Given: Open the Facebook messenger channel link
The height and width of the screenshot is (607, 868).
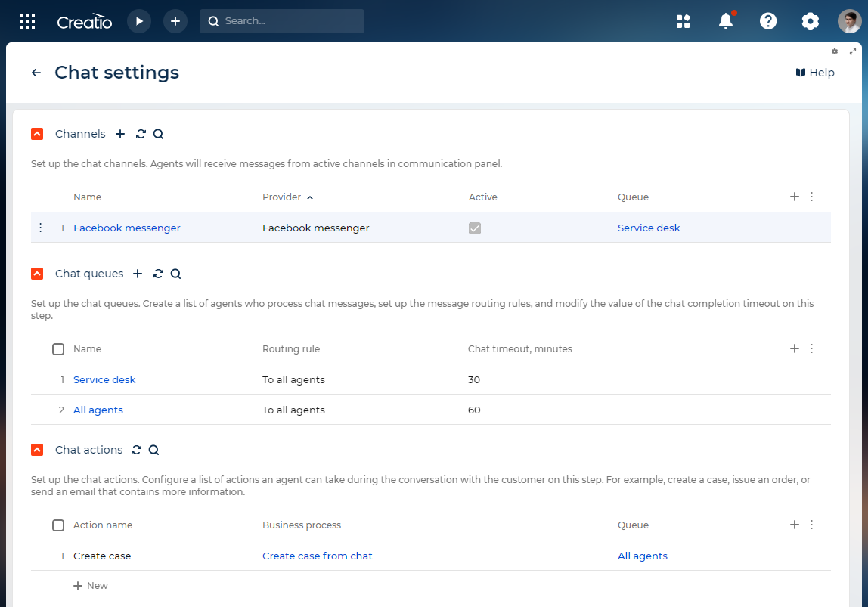Looking at the screenshot, I should tap(127, 228).
